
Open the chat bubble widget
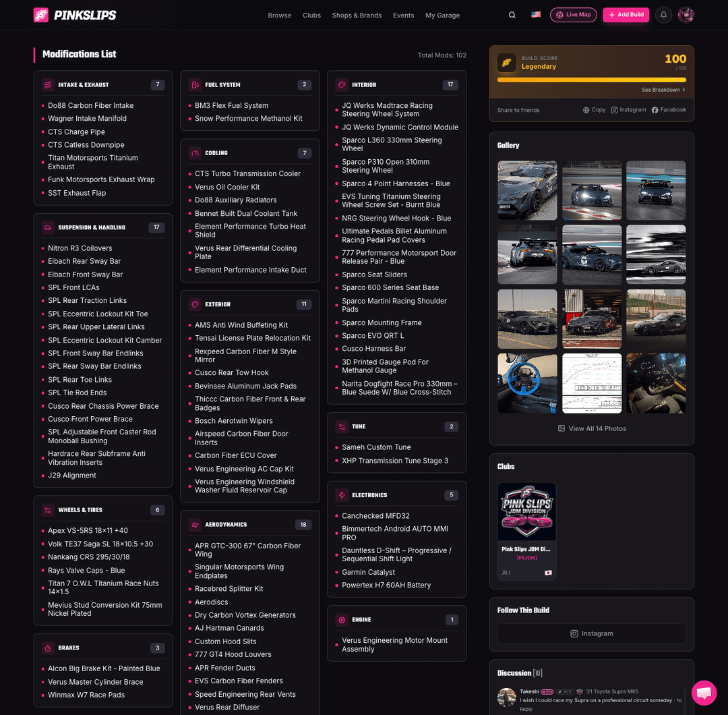coord(704,693)
